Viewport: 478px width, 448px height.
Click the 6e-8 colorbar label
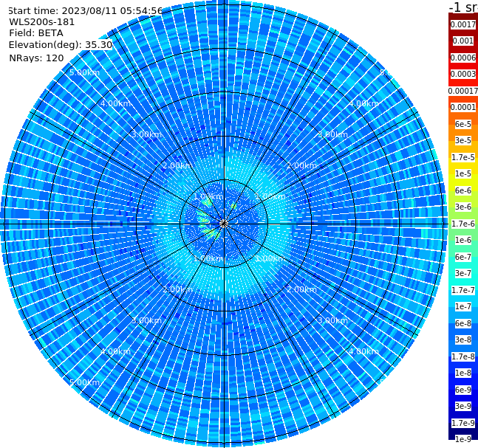pos(463,323)
